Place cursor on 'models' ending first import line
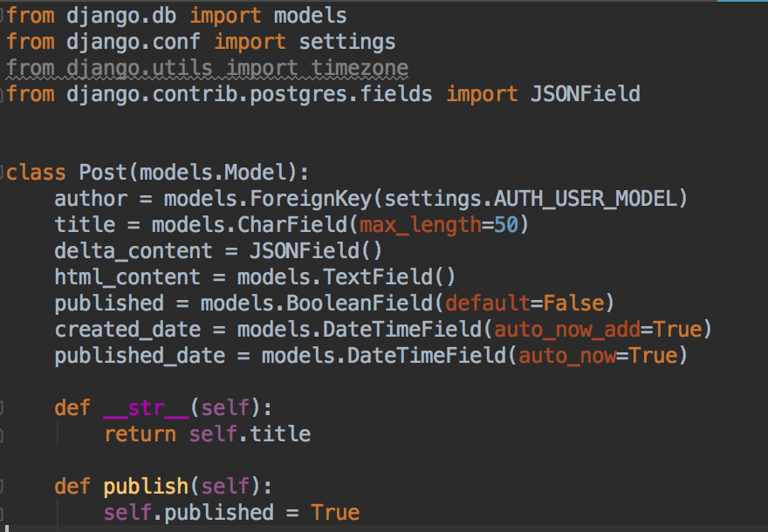Screen dimensions: 768x532 (x=310, y=16)
